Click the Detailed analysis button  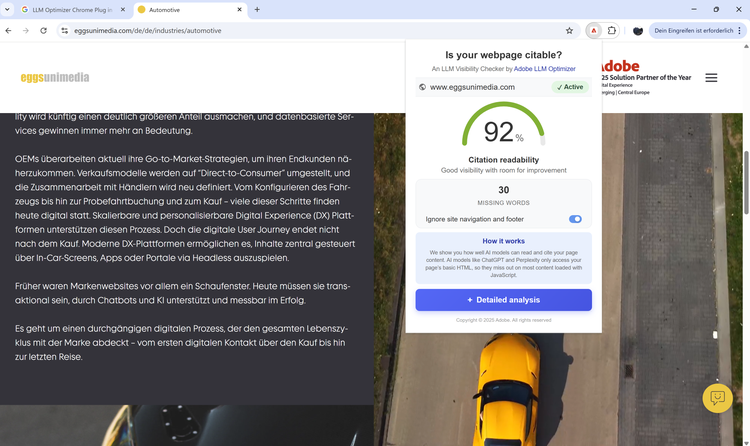pyautogui.click(x=503, y=300)
